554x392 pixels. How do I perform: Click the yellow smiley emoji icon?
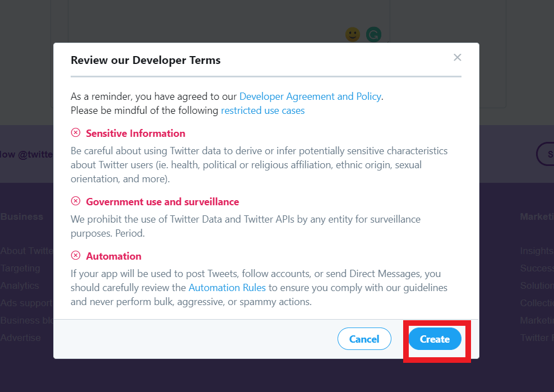point(352,34)
